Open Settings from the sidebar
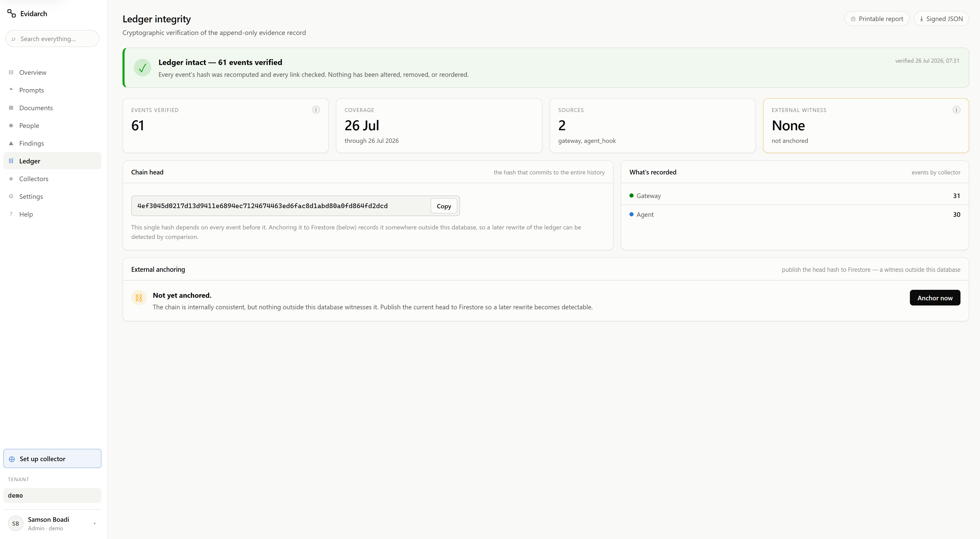 tap(52, 197)
